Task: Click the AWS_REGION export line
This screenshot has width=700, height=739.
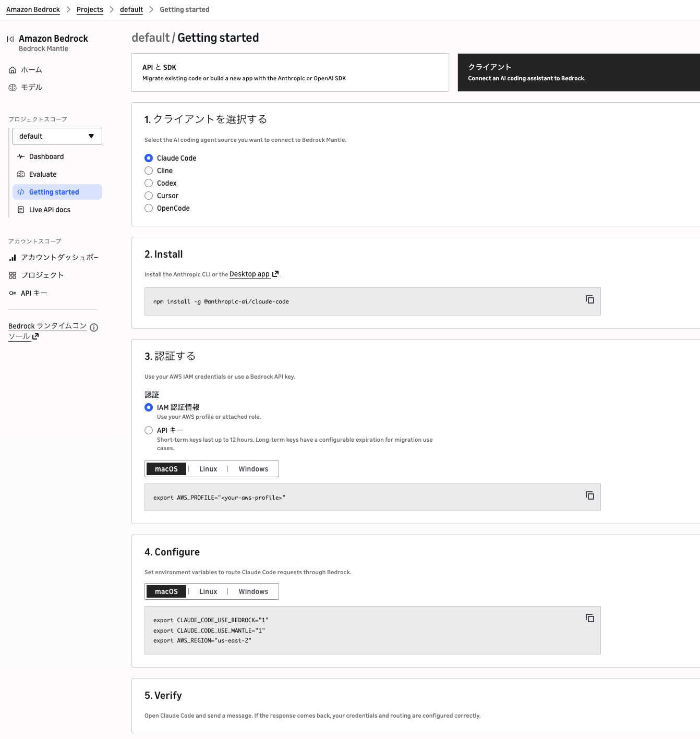Action: 202,640
